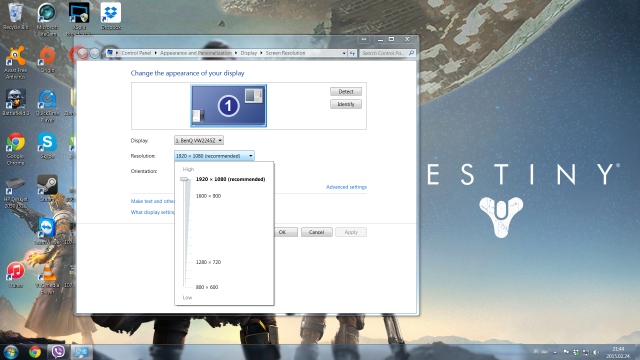The image size is (640, 360).
Task: Open the Windows Start button
Action: coord(11,352)
